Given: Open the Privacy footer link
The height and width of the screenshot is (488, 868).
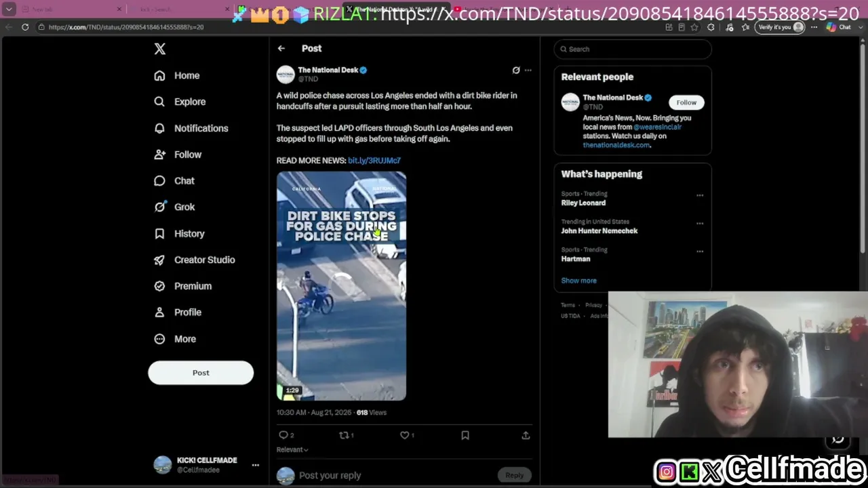Looking at the screenshot, I should tap(593, 305).
